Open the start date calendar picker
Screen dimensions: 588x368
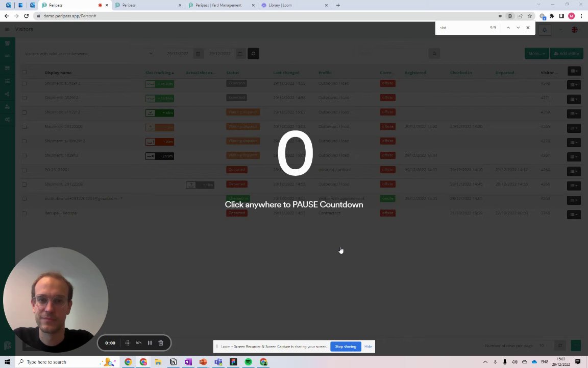[198, 54]
